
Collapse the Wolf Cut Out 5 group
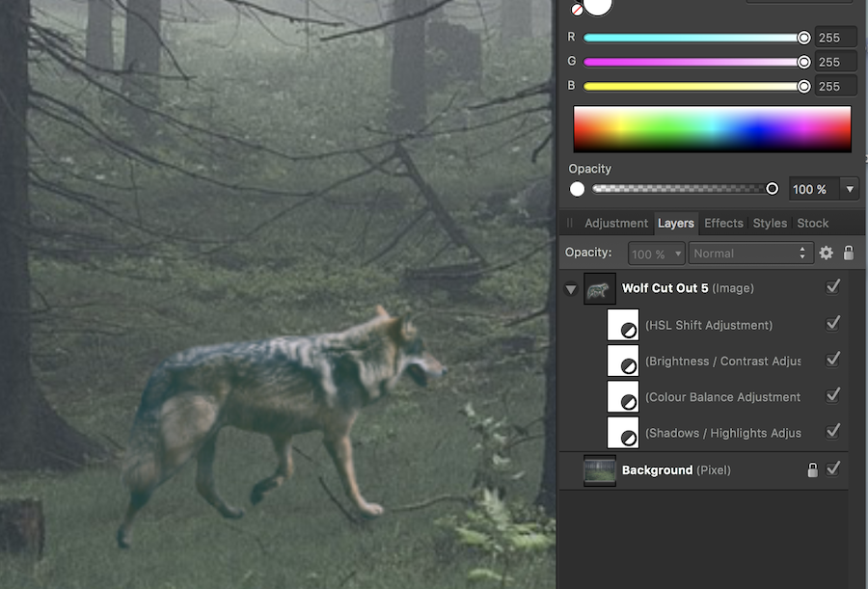point(571,289)
